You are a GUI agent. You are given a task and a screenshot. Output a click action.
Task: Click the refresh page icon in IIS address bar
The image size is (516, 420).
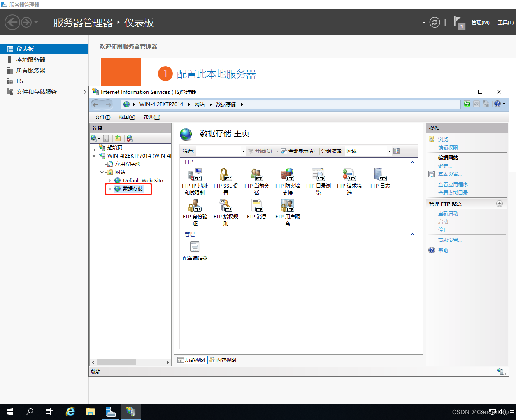(467, 104)
